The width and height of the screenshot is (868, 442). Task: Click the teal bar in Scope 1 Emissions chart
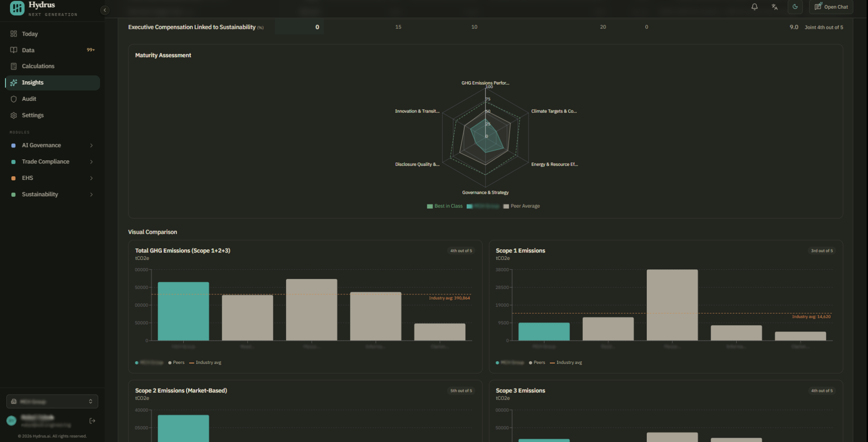tap(544, 331)
